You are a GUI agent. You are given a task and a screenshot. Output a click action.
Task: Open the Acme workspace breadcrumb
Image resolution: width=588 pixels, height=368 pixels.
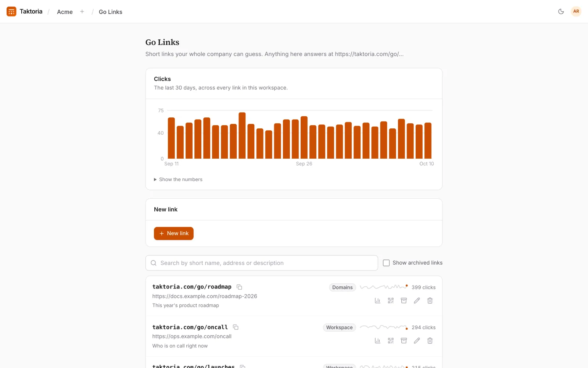[x=65, y=12]
